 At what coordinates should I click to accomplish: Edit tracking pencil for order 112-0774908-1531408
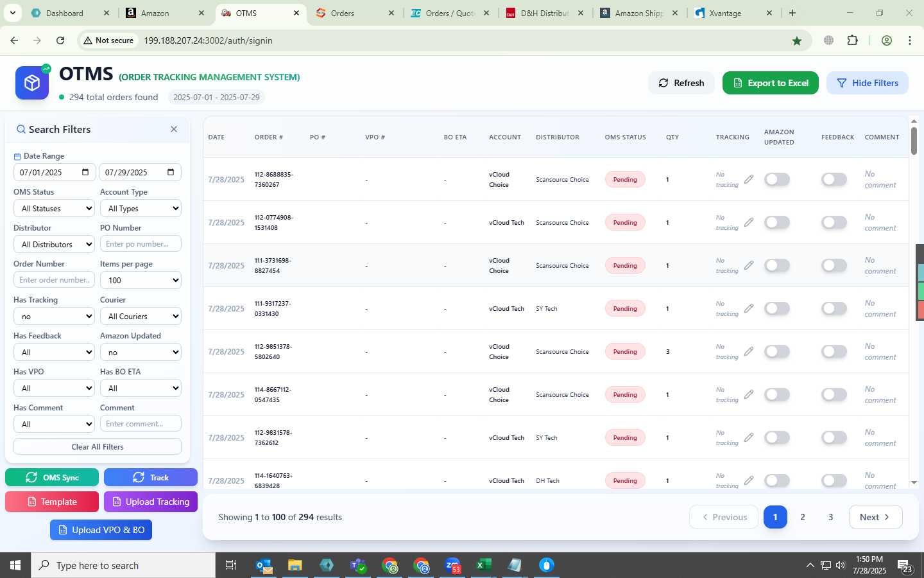749,222
